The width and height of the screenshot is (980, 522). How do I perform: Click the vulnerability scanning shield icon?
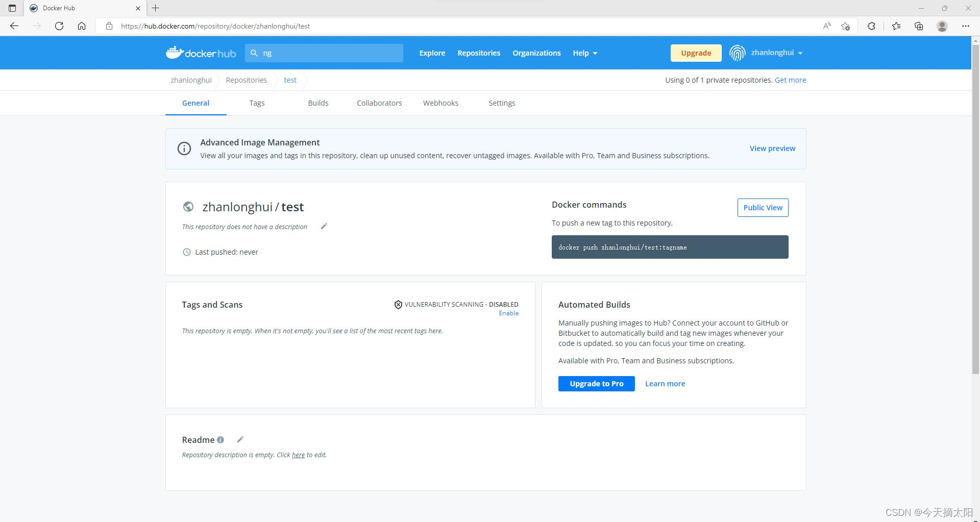click(398, 305)
